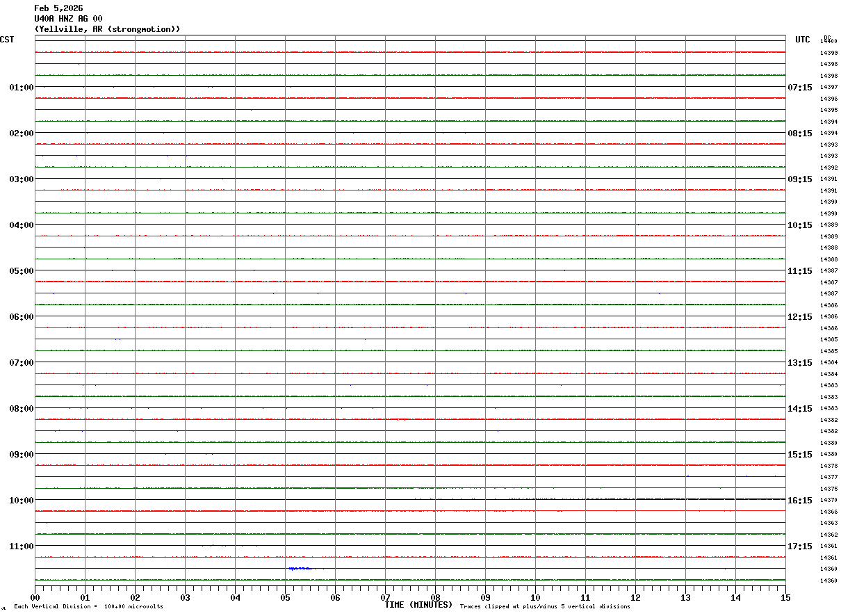The image size is (841, 616).
Task: Select the 05:00 CST row label
Action: click(x=22, y=271)
